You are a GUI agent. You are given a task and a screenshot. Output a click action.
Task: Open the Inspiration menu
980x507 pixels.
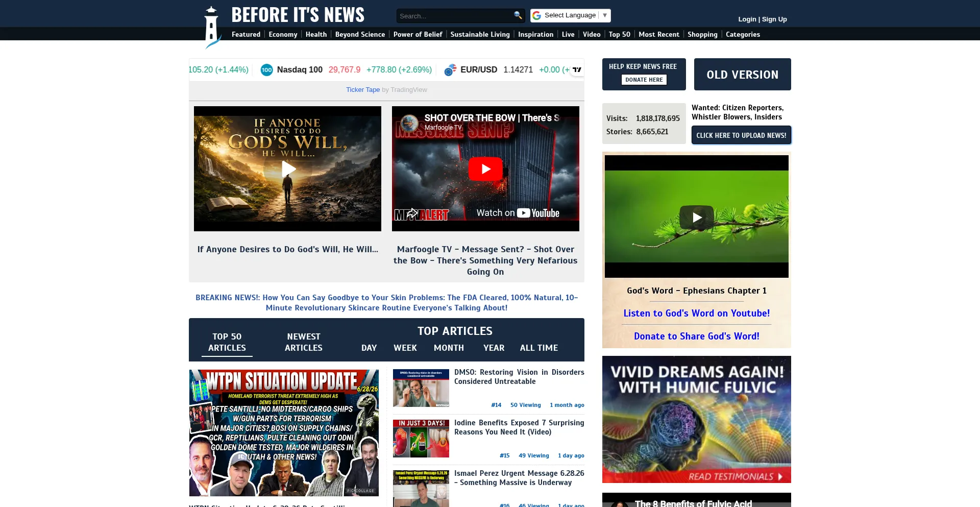[x=535, y=34]
